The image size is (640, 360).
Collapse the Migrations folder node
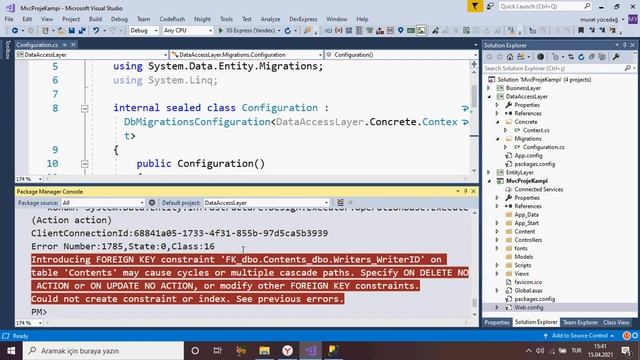(498, 139)
